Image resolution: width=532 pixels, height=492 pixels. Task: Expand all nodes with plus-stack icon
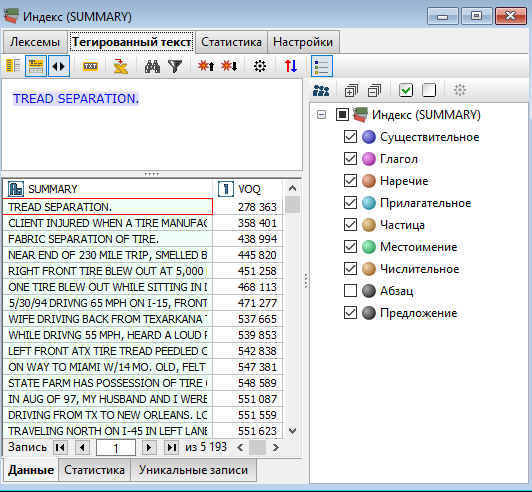pos(351,91)
